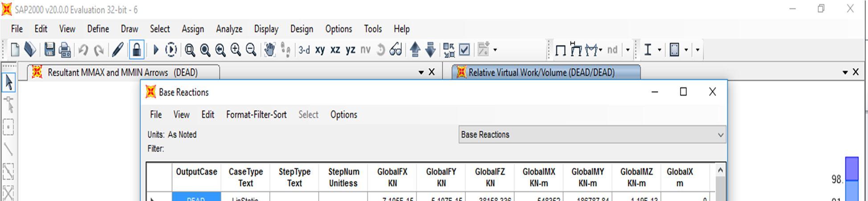Show the undeformed shape frame icon

click(x=561, y=50)
